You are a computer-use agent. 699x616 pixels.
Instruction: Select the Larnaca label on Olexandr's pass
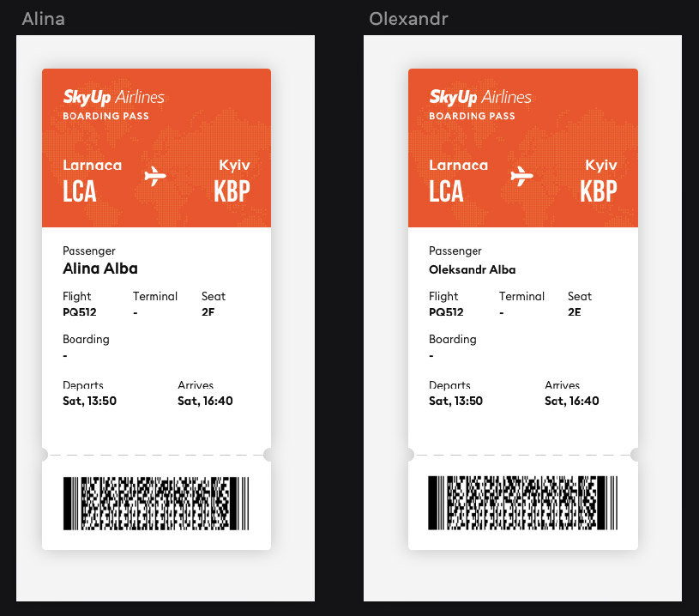click(x=458, y=165)
